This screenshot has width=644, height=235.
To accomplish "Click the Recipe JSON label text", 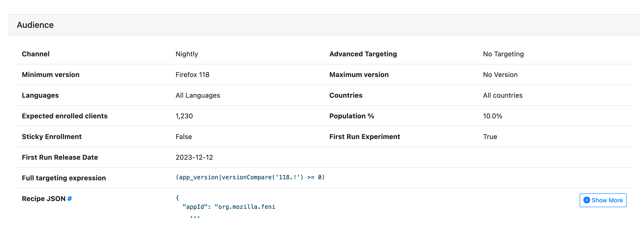I will (43, 199).
